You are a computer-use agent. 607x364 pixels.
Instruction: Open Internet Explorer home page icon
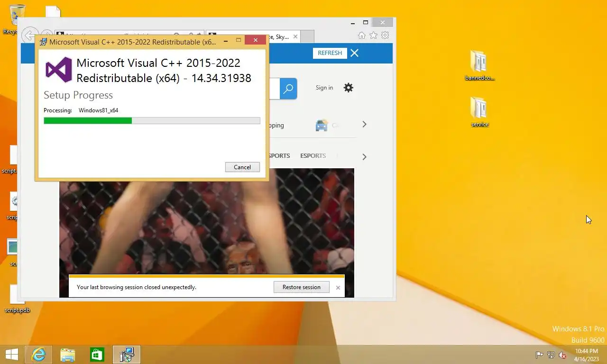(x=361, y=36)
